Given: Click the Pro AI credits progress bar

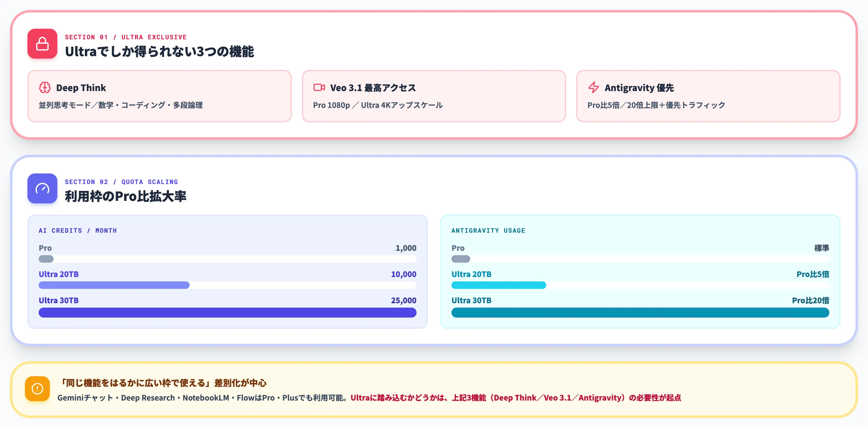Looking at the screenshot, I should 228,259.
